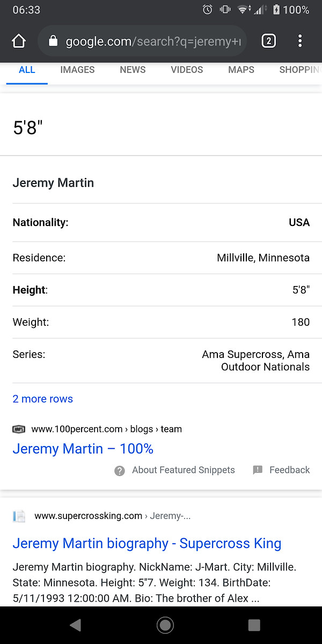Tap the About Featured Snippets text link

(x=184, y=470)
